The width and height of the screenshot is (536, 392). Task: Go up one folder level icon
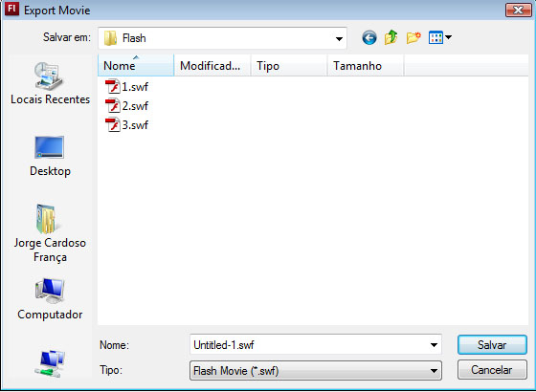(x=391, y=37)
